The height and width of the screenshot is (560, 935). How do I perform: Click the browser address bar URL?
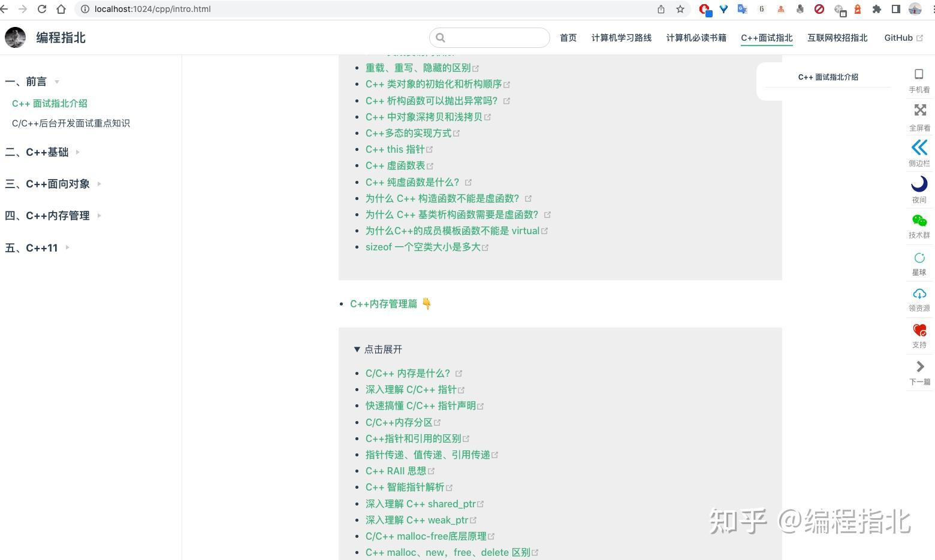(153, 9)
